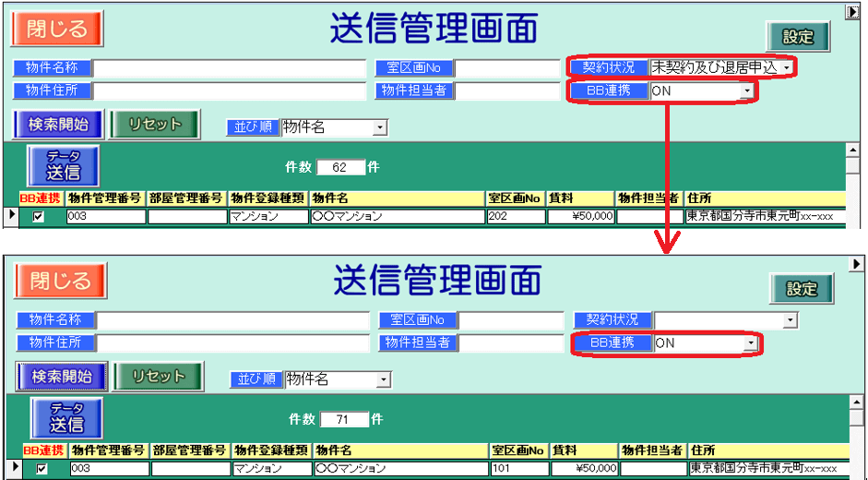
Task: Click the データ送信 button in the 62件 panel
Action: pos(64,165)
